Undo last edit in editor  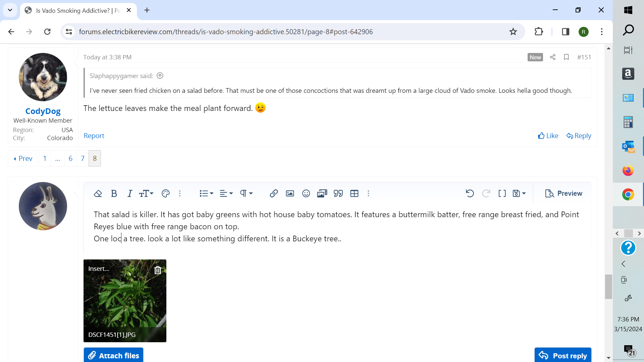point(470,193)
